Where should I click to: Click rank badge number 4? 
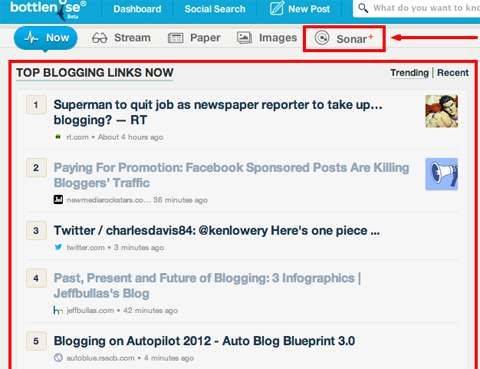pyautogui.click(x=36, y=278)
